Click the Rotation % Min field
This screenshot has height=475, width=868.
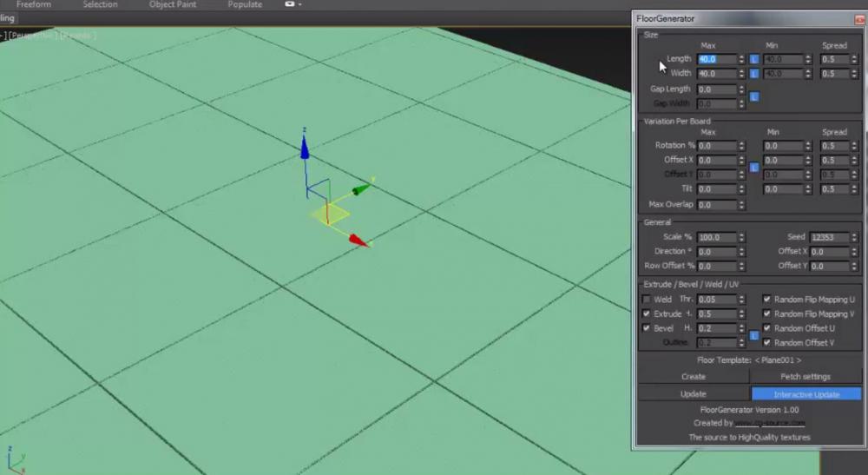[x=783, y=146]
